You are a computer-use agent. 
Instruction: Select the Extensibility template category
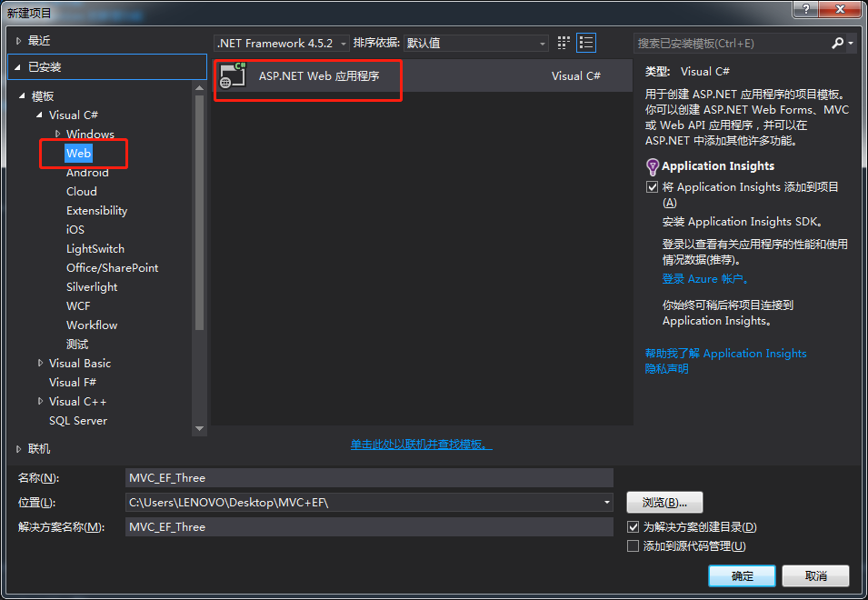point(97,210)
